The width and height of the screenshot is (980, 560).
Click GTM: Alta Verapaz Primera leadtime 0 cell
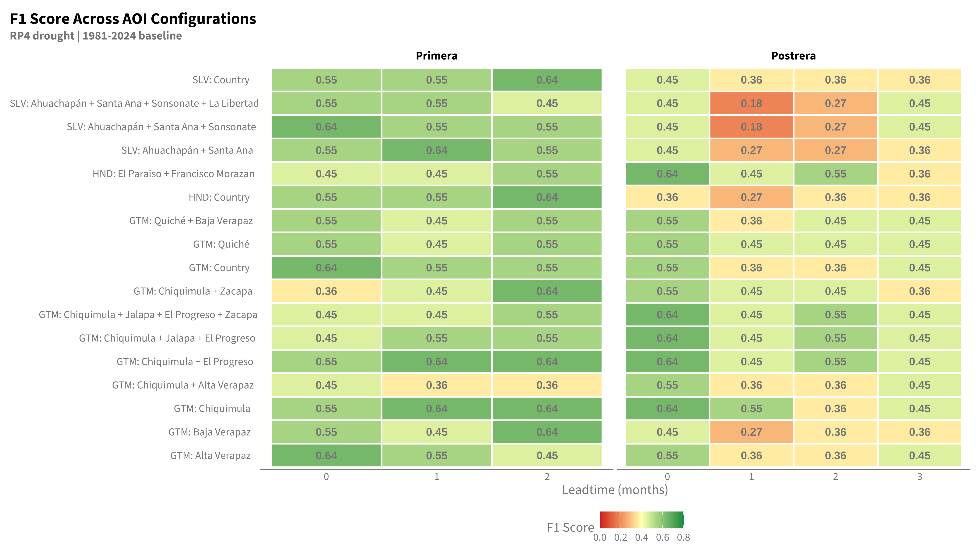[x=326, y=456]
